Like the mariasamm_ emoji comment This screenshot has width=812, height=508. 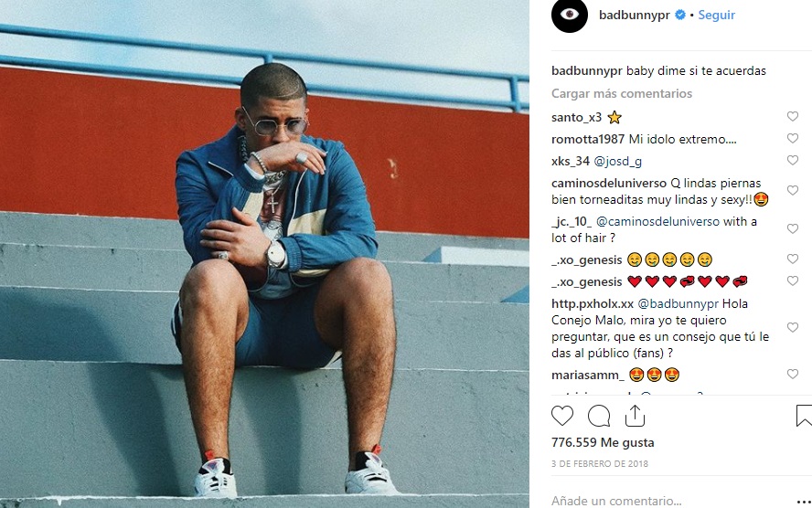(x=793, y=375)
